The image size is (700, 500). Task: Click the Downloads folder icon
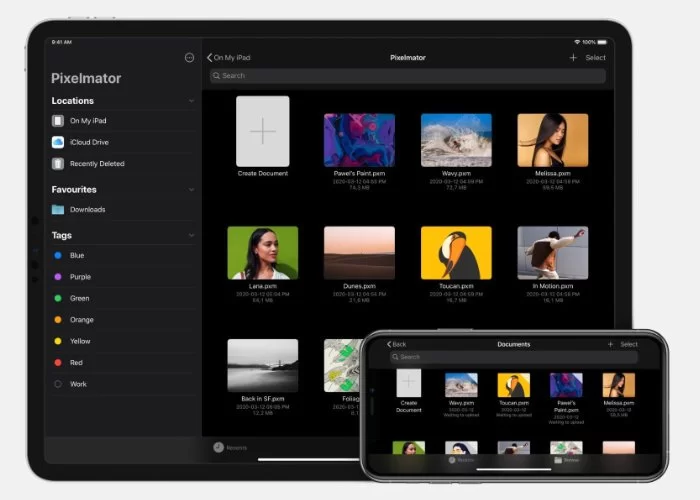58,209
